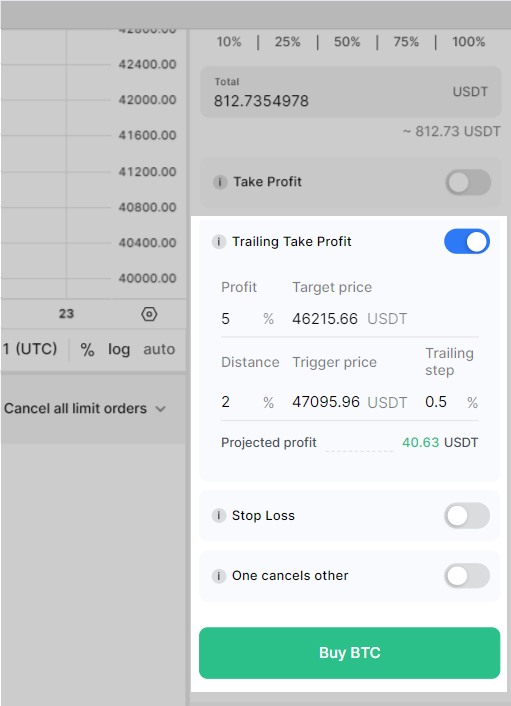511x706 pixels.
Task: Enable the One cancels other toggle
Action: click(x=467, y=576)
